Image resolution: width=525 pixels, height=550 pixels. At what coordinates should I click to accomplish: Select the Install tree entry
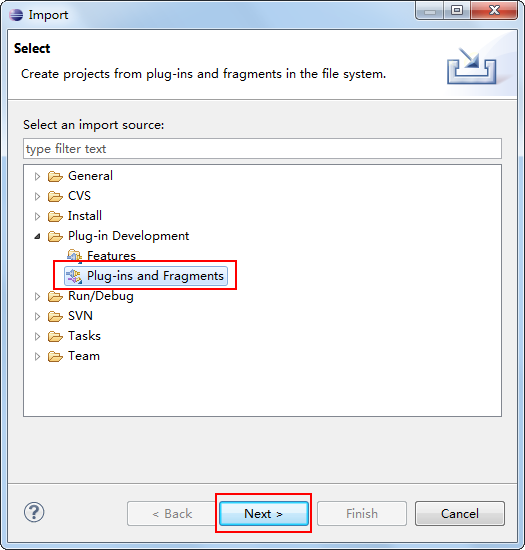(x=85, y=216)
